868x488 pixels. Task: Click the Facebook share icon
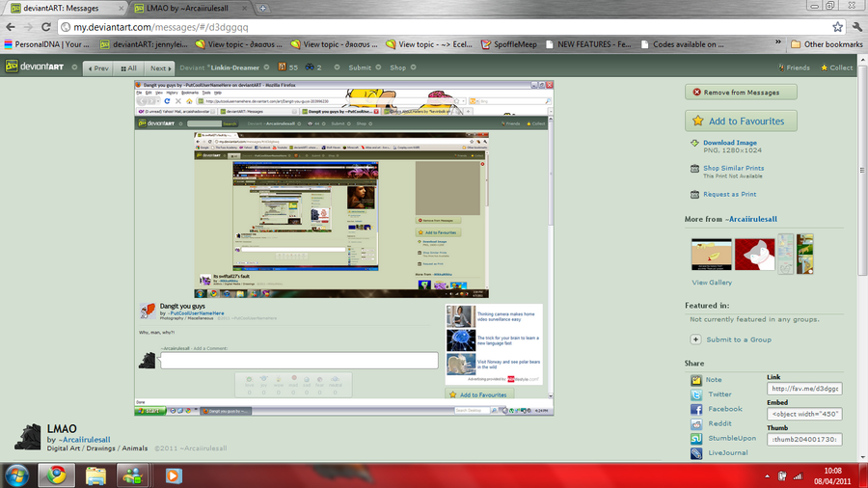pos(695,409)
